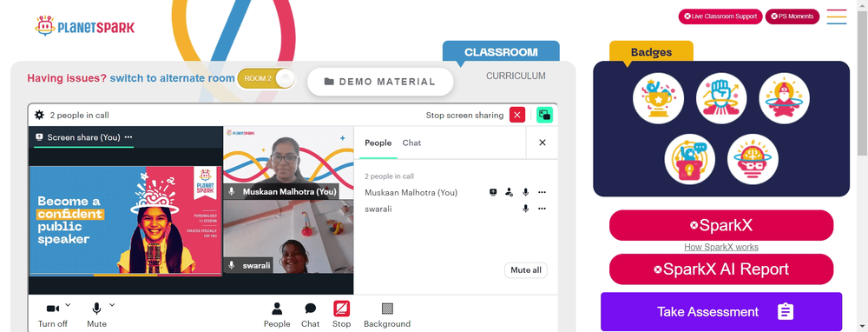
Task: Turn off camera in bottom toolbar
Action: tap(53, 315)
